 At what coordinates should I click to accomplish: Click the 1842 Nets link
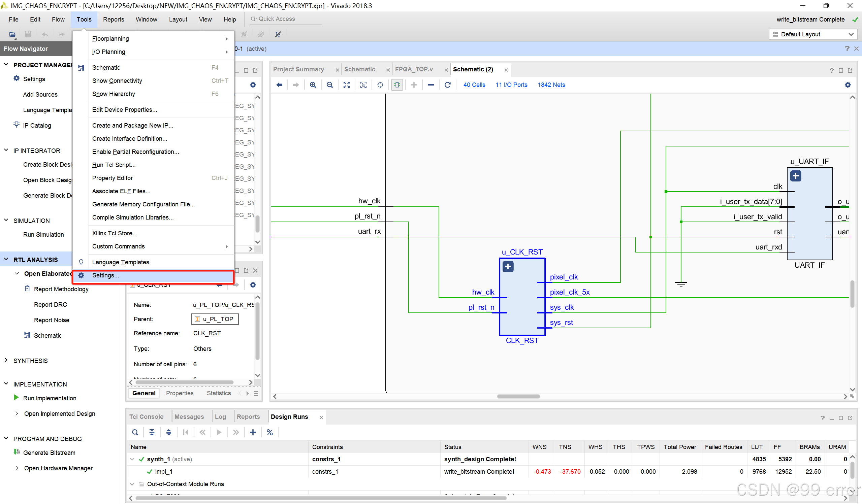click(x=551, y=85)
